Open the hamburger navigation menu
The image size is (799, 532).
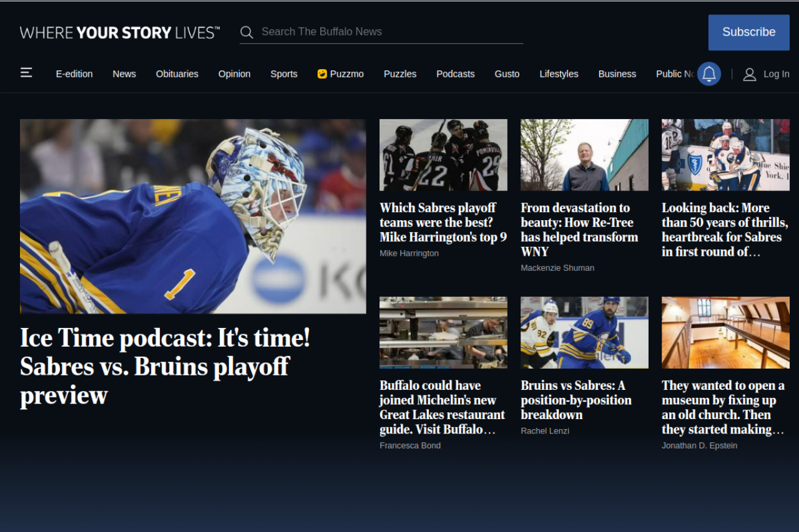[x=26, y=73]
